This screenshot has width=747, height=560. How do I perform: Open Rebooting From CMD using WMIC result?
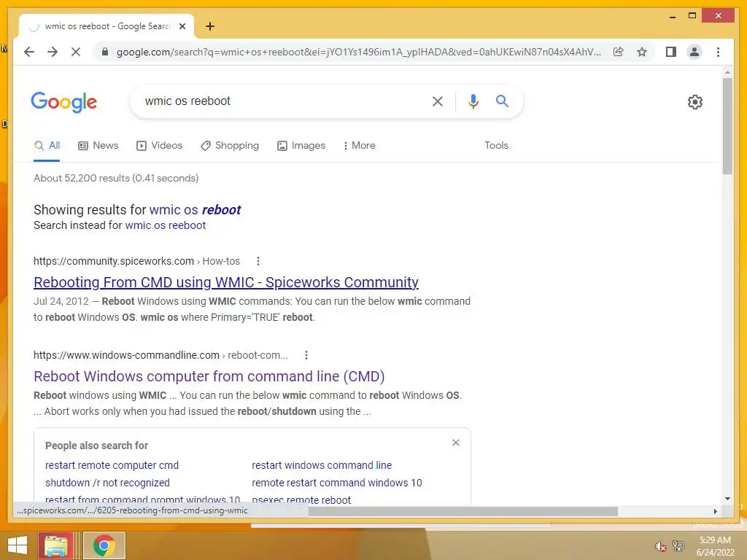click(226, 282)
